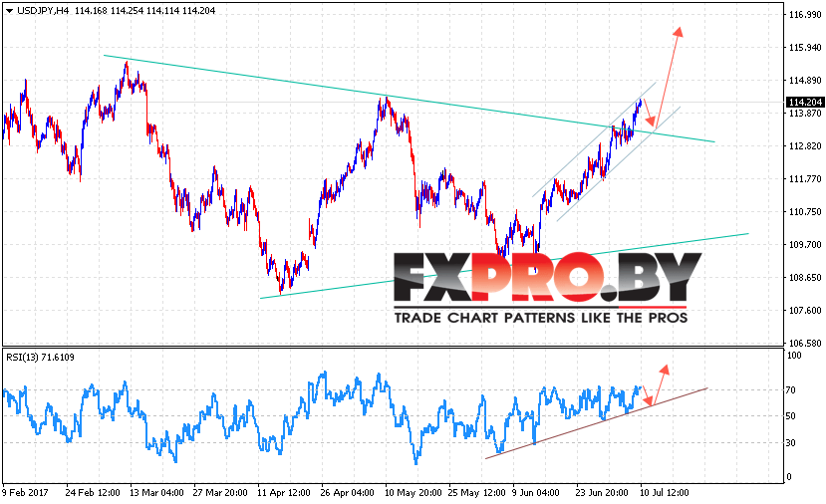Click RSI scale value 50
The height and width of the screenshot is (504, 826).
791,416
